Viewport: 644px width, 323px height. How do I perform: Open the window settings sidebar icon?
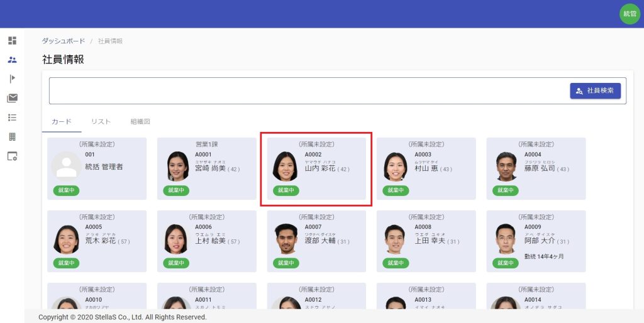click(12, 156)
